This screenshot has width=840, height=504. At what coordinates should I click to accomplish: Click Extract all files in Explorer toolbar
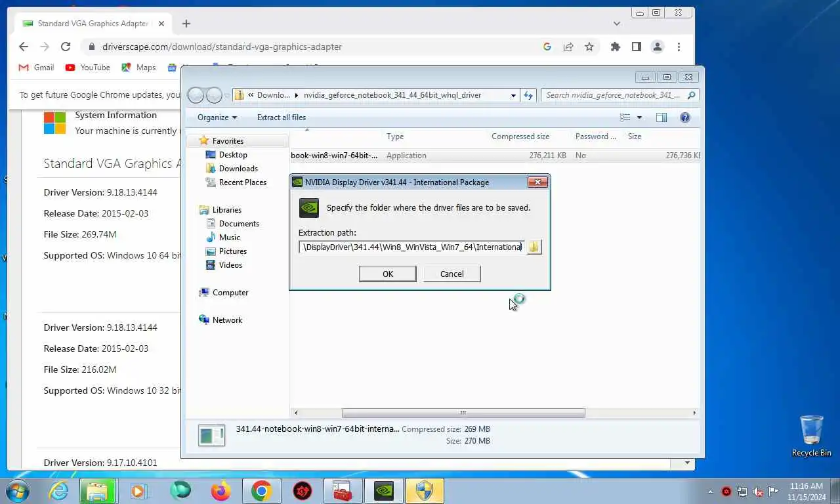282,117
